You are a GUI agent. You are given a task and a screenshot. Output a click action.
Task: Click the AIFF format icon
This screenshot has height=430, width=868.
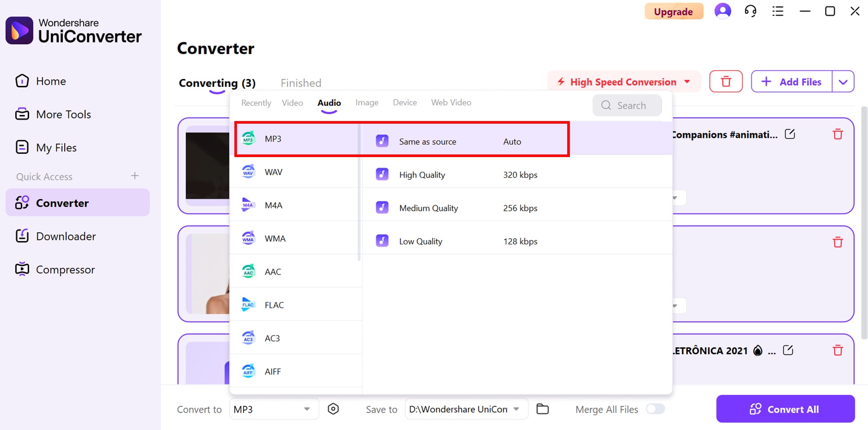tap(248, 371)
